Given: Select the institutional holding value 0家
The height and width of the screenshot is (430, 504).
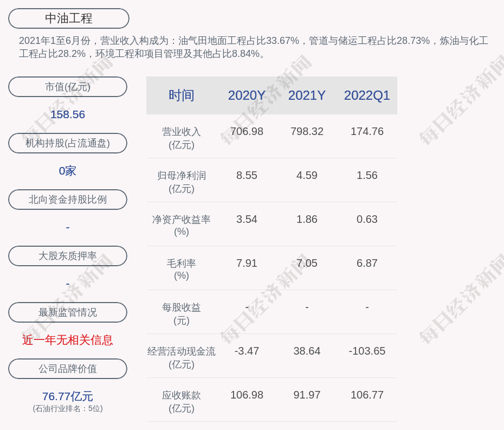Looking at the screenshot, I should pos(68,171).
